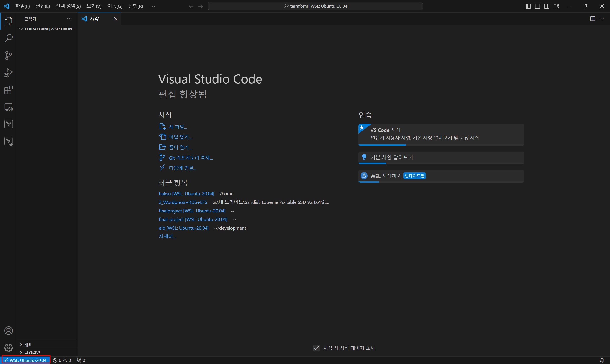Click the title bar command center search box
The image size is (610, 364).
[315, 6]
